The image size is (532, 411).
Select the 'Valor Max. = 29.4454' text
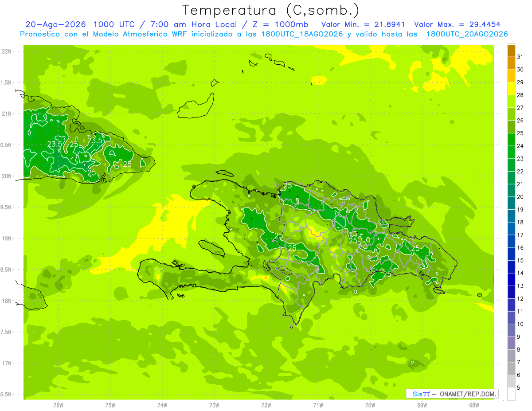pos(457,24)
